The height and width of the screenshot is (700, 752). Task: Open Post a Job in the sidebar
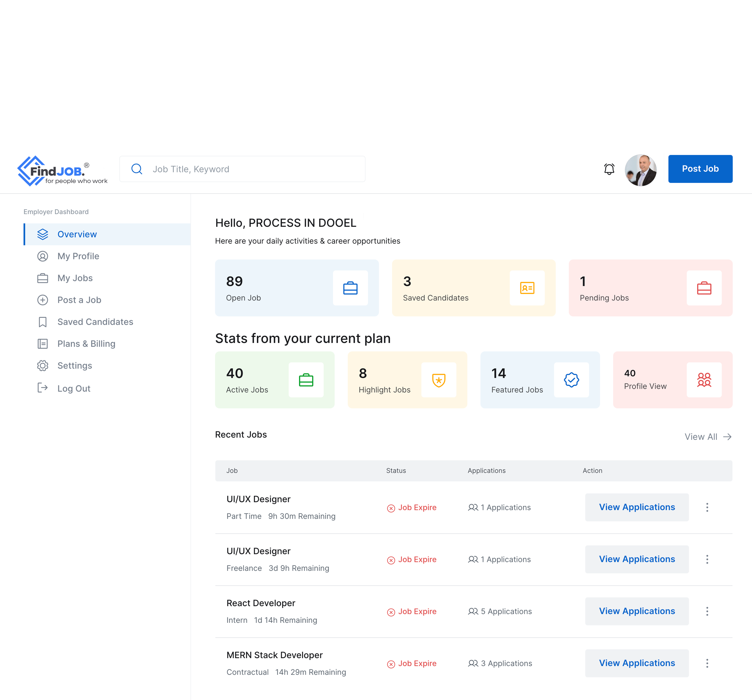107,300
